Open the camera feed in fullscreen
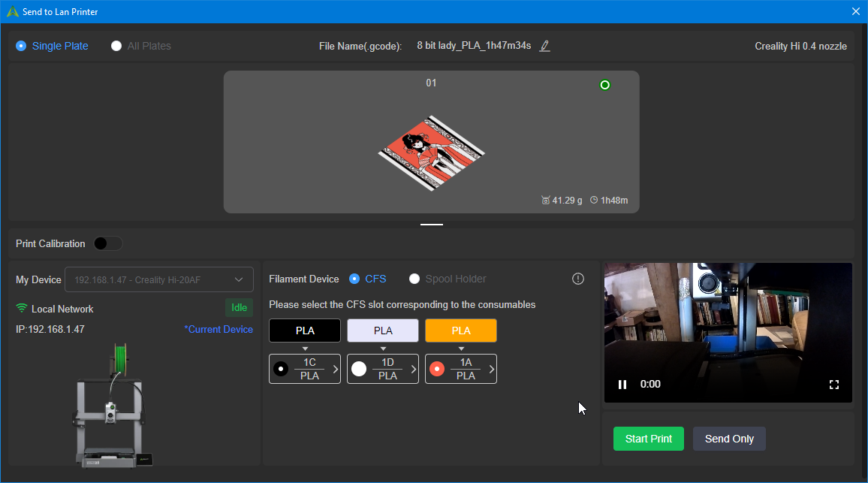The width and height of the screenshot is (868, 483). tap(834, 385)
